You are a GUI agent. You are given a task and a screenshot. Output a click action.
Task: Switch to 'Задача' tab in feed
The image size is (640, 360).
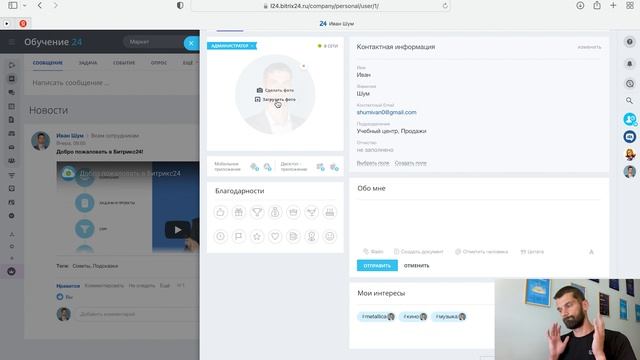(88, 63)
